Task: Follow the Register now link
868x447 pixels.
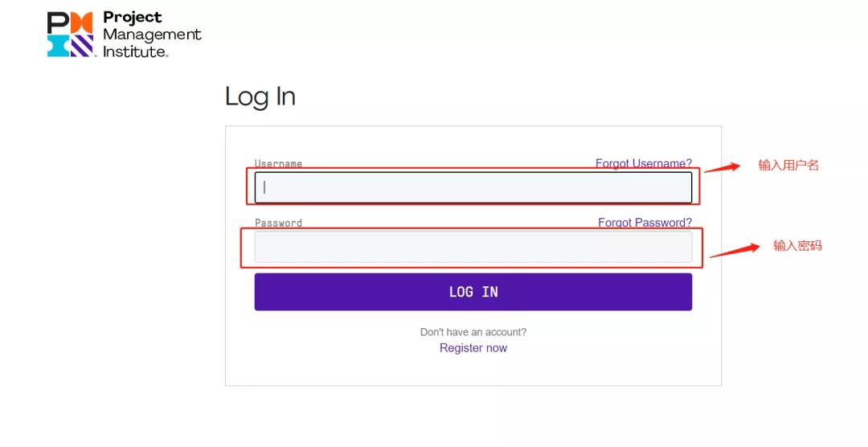Action: click(x=473, y=348)
